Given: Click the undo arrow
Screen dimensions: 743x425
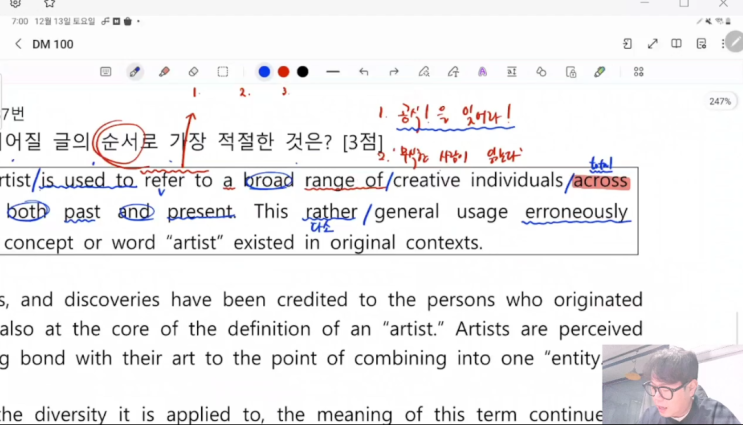Looking at the screenshot, I should tap(363, 72).
